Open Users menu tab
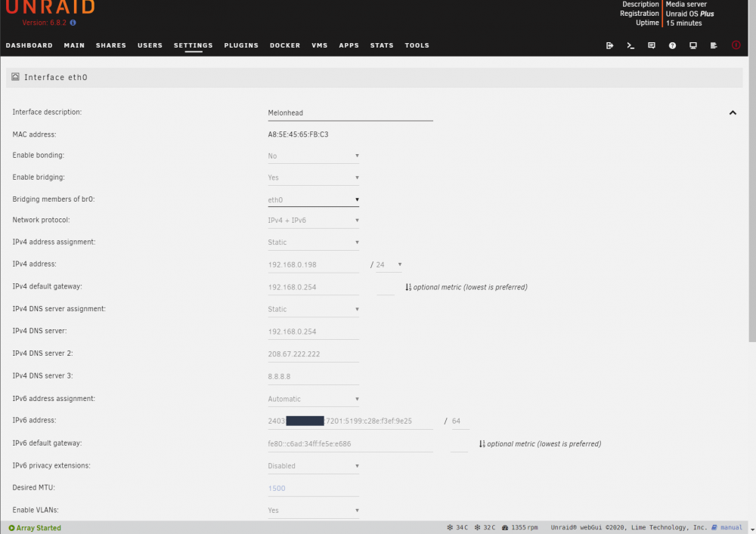This screenshot has height=534, width=756. pos(150,45)
